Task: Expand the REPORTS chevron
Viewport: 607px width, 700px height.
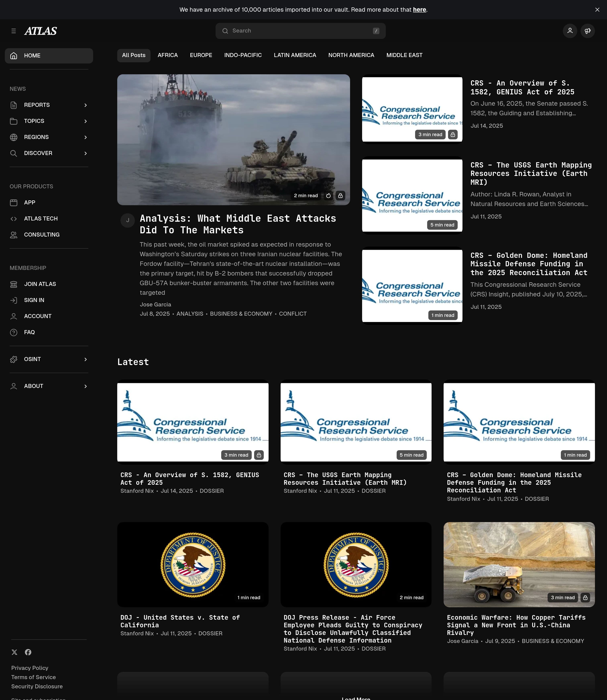Action: tap(85, 105)
